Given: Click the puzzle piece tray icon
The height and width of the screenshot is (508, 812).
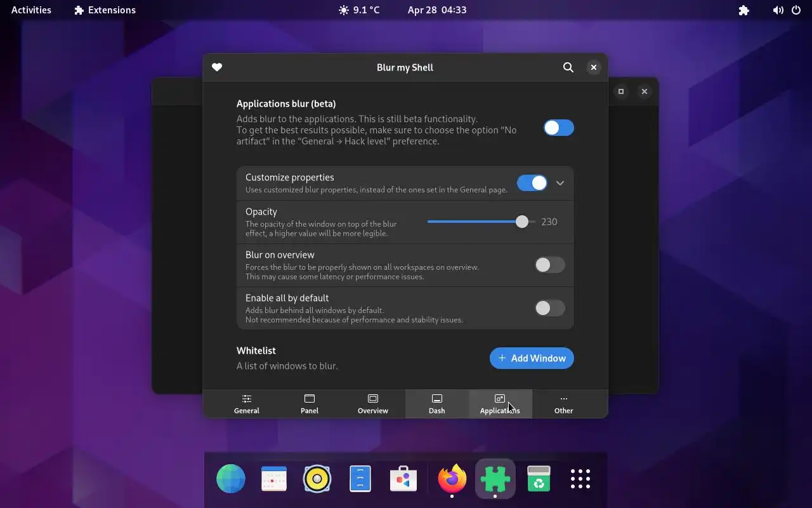Looking at the screenshot, I should click(744, 10).
